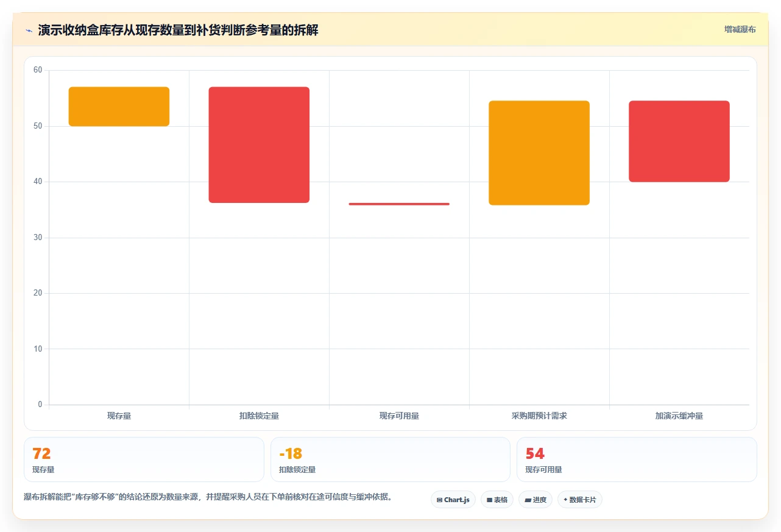
Task: Click the footnote text starting with 瀑布拆解
Action: 208,497
